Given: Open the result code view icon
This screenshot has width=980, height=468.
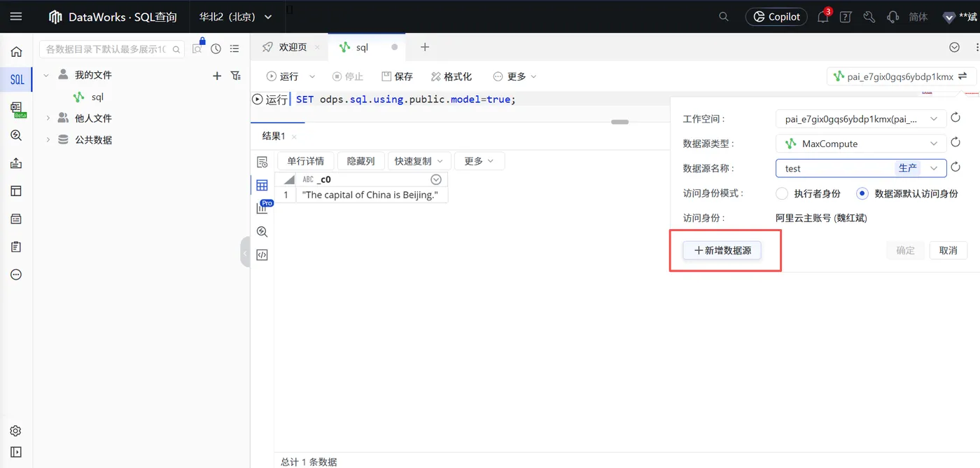Looking at the screenshot, I should click(x=262, y=254).
